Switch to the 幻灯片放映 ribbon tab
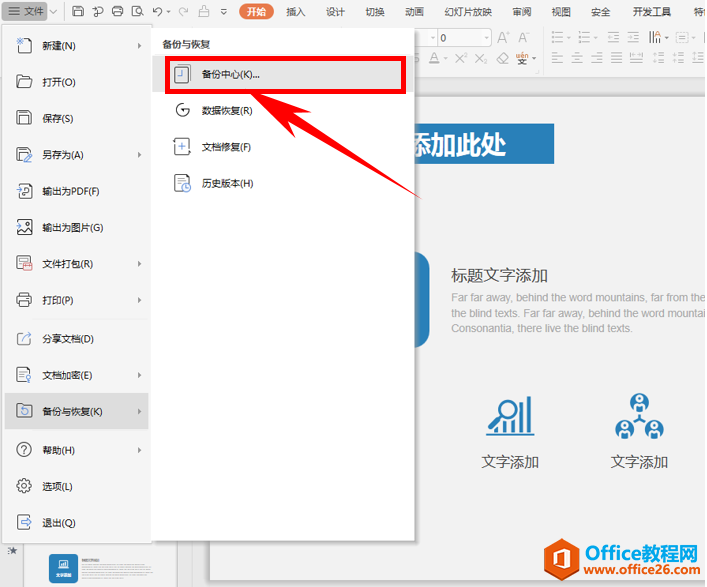Screen dimensions: 707x587 (468, 12)
